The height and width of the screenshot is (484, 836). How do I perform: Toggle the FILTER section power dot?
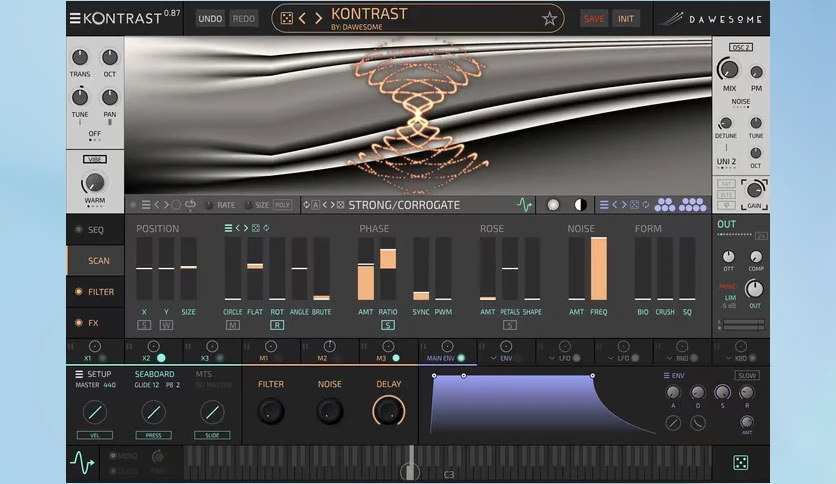pos(78,292)
